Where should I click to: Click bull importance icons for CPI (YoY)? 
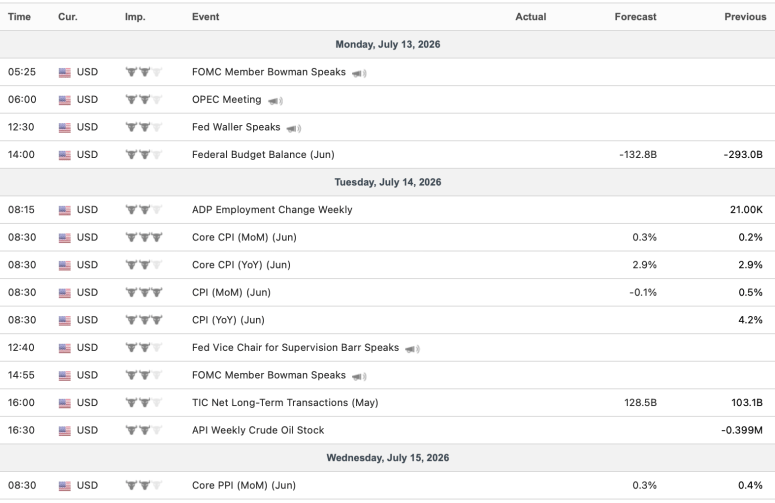144,320
